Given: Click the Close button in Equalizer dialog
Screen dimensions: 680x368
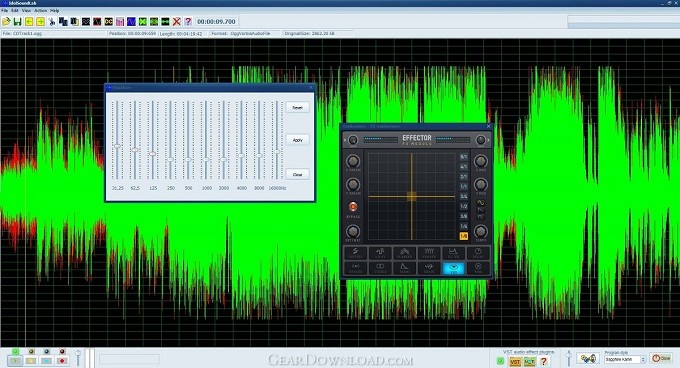Looking at the screenshot, I should click(298, 174).
